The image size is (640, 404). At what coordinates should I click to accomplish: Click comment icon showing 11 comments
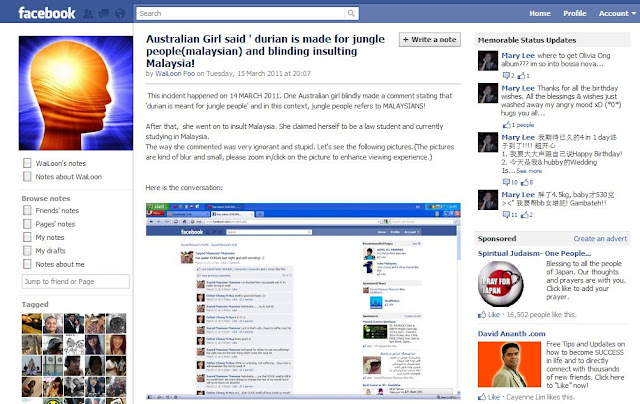506,215
